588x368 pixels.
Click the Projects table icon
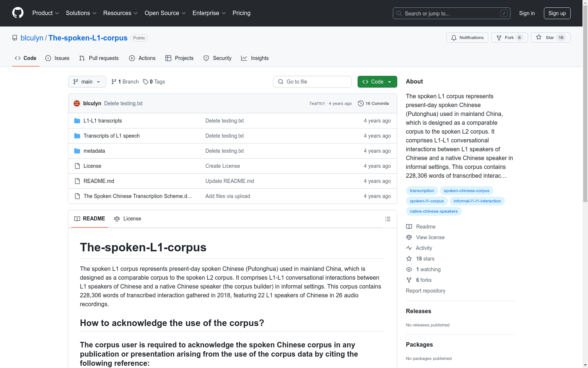pyautogui.click(x=168, y=58)
